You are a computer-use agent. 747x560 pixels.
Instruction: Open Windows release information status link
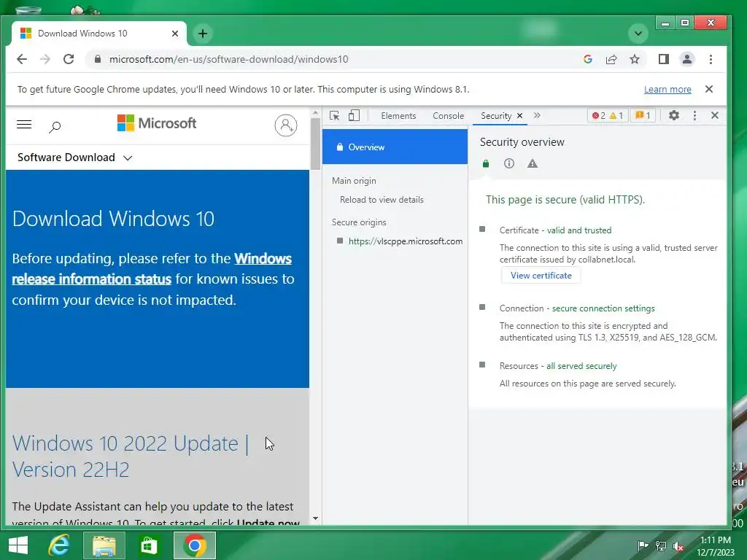click(152, 268)
